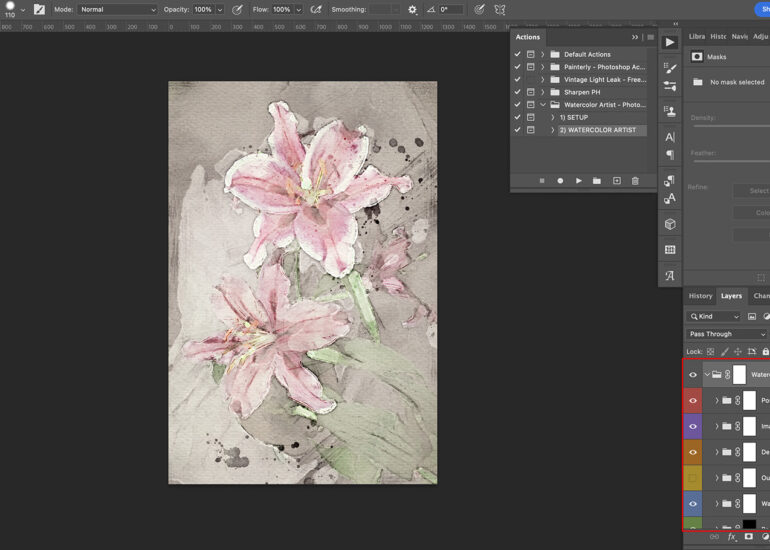Open the 3D cube panel icon in dock
The image size is (770, 550).
670,224
